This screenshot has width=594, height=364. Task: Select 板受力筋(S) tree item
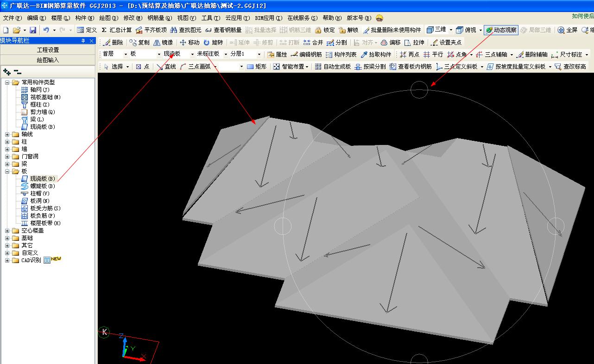pyautogui.click(x=45, y=208)
